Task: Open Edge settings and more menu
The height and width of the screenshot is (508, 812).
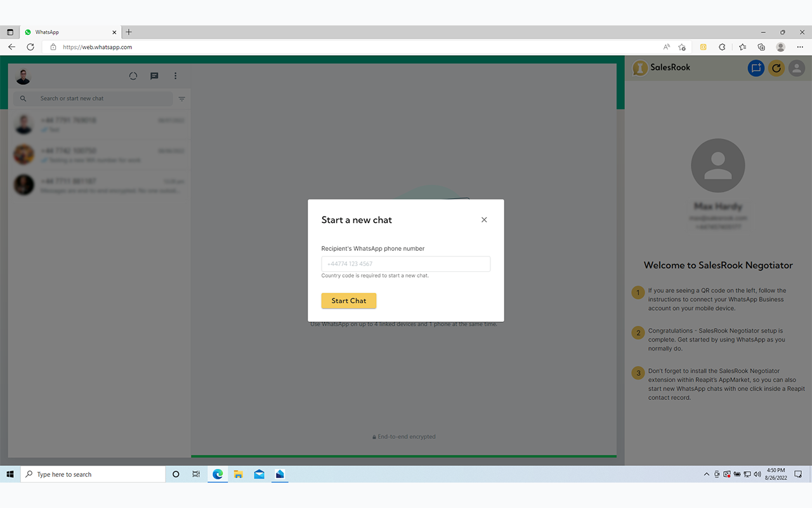Action: pyautogui.click(x=799, y=47)
